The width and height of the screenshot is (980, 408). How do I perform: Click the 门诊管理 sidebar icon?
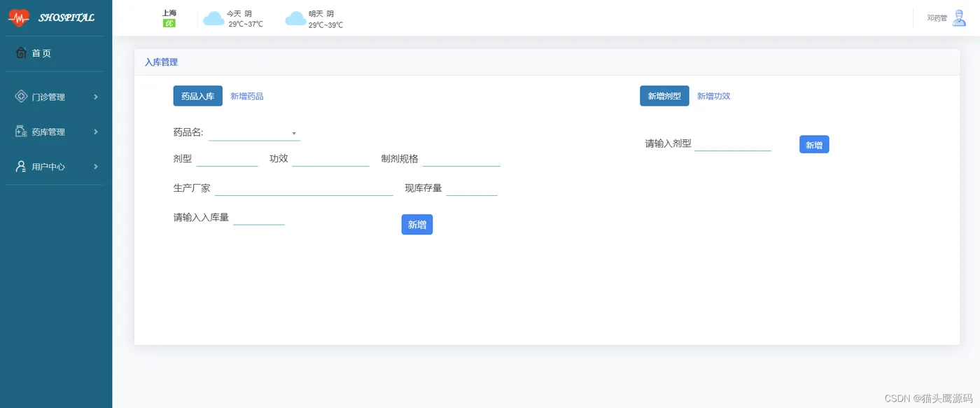(21, 97)
